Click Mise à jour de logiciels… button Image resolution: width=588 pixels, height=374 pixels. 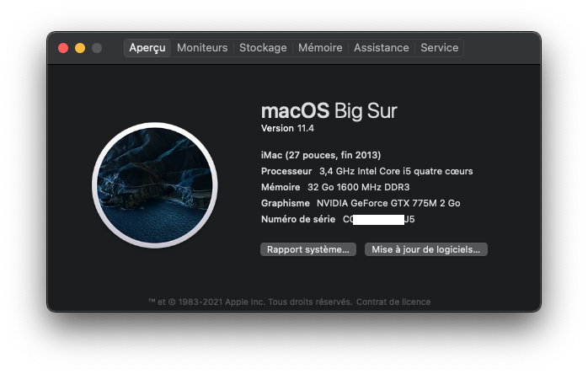click(x=426, y=249)
